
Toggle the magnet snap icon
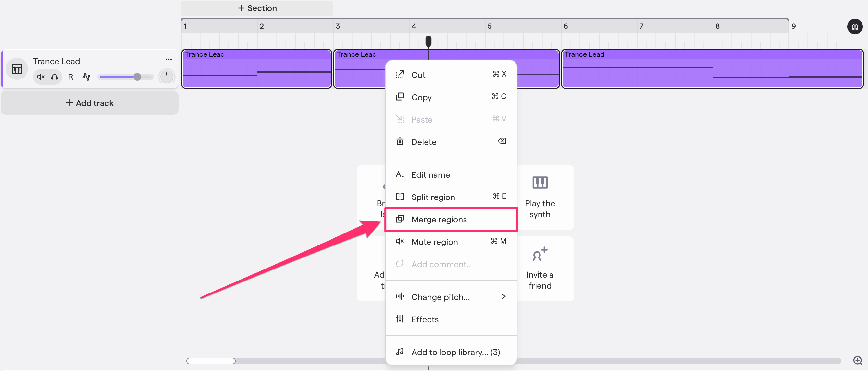coord(854,27)
